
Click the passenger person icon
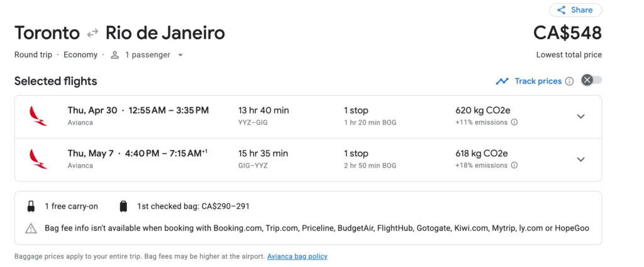point(114,55)
